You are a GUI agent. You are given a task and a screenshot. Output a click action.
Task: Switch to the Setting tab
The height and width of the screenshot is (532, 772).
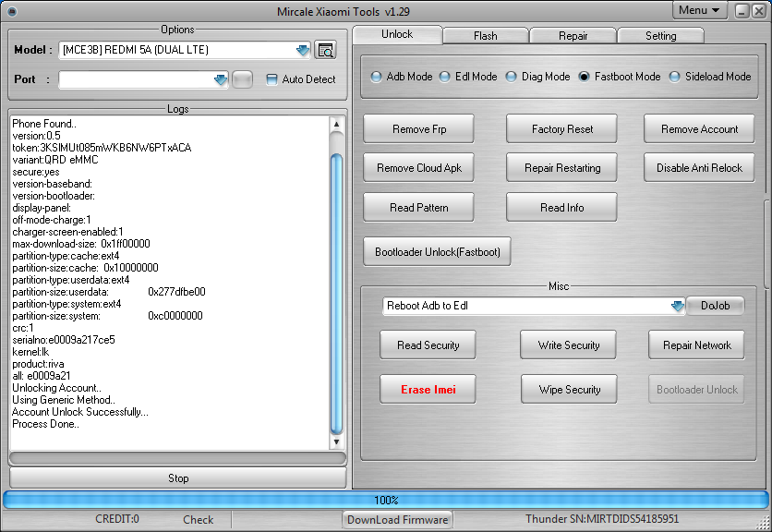click(x=661, y=36)
